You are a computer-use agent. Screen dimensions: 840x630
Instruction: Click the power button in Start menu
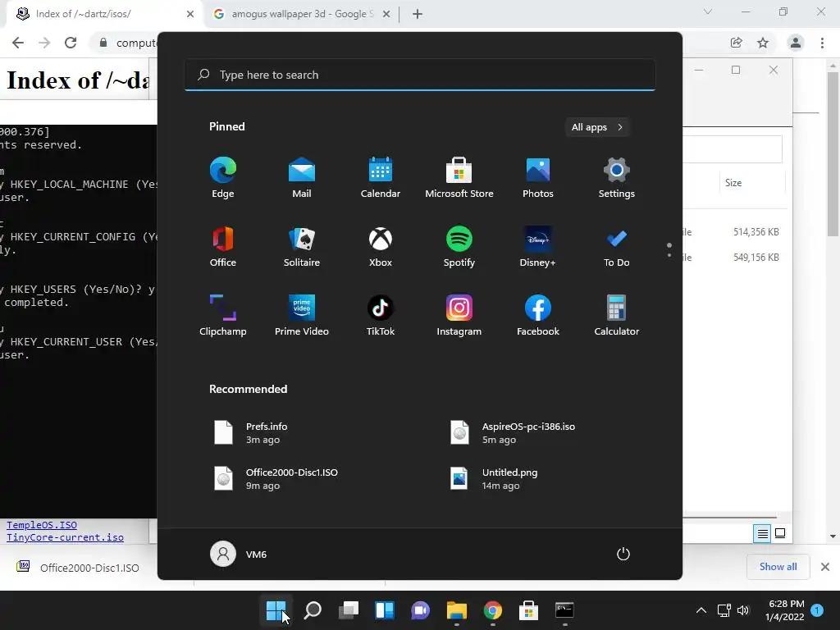coord(623,554)
